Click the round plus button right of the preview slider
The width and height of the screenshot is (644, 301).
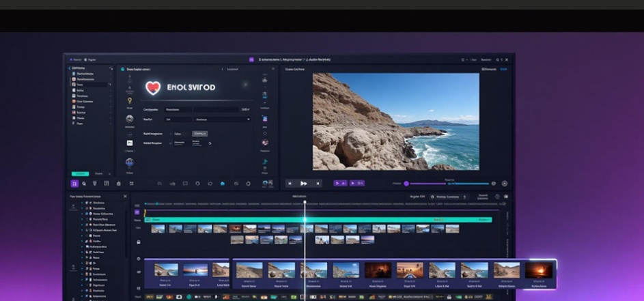coord(505,183)
